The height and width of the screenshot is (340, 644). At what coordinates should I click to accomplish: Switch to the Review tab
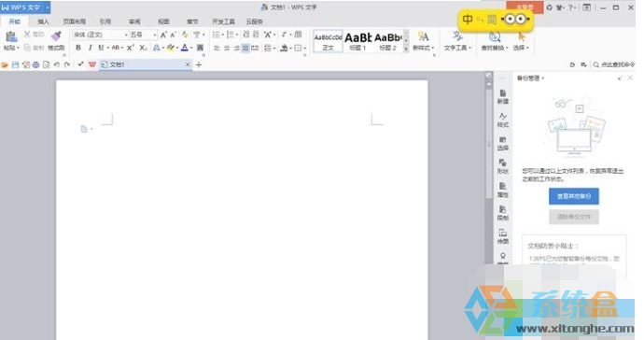click(134, 21)
